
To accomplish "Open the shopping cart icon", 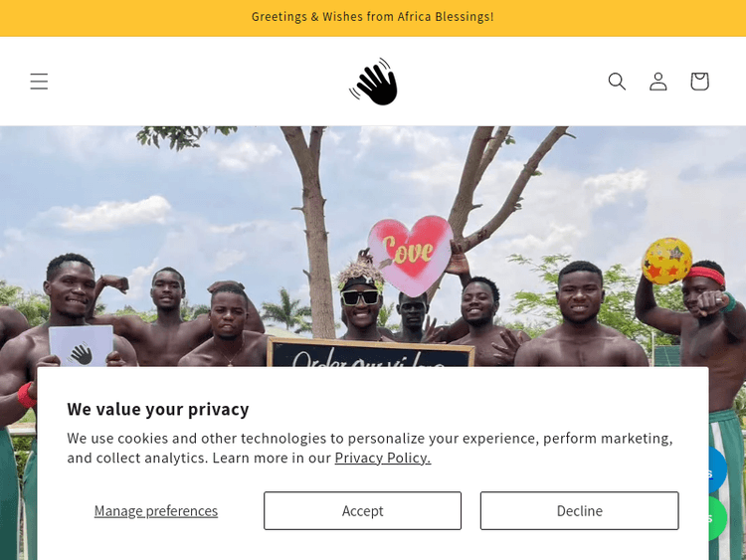I will point(699,82).
